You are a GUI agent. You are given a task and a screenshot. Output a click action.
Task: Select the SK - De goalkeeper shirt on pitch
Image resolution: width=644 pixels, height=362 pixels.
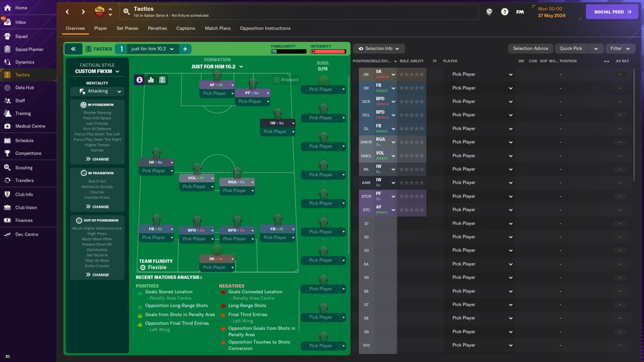pyautogui.click(x=217, y=250)
